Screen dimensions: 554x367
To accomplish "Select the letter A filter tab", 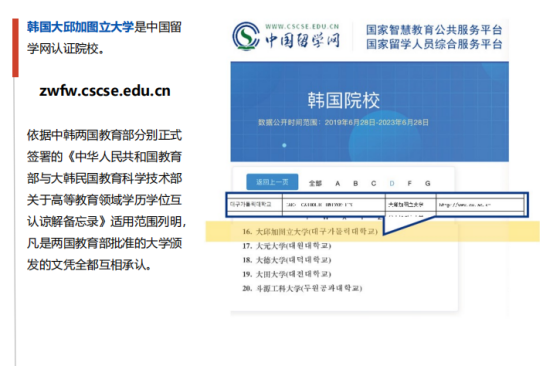I will (337, 183).
